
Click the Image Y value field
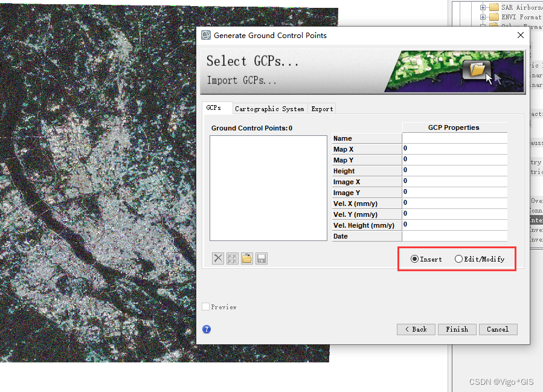pos(454,193)
